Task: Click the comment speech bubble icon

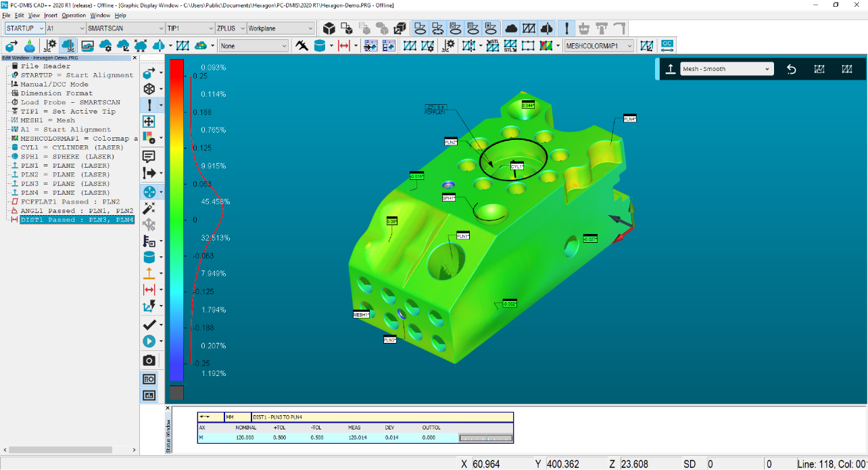Action: coord(149,156)
